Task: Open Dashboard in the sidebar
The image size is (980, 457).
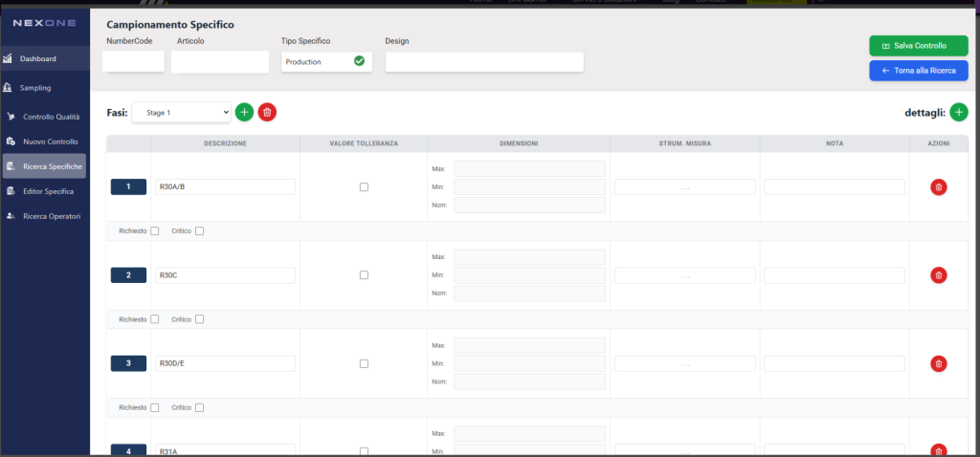Action: [39, 59]
